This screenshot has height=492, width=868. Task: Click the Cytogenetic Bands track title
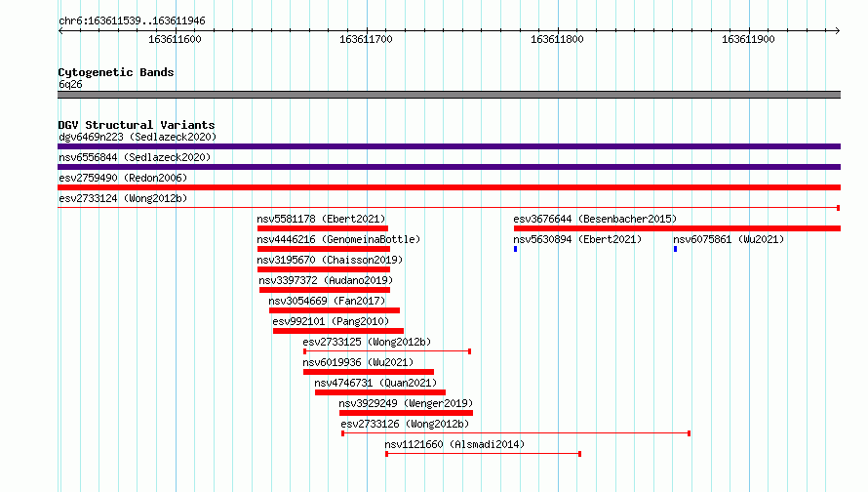(116, 72)
